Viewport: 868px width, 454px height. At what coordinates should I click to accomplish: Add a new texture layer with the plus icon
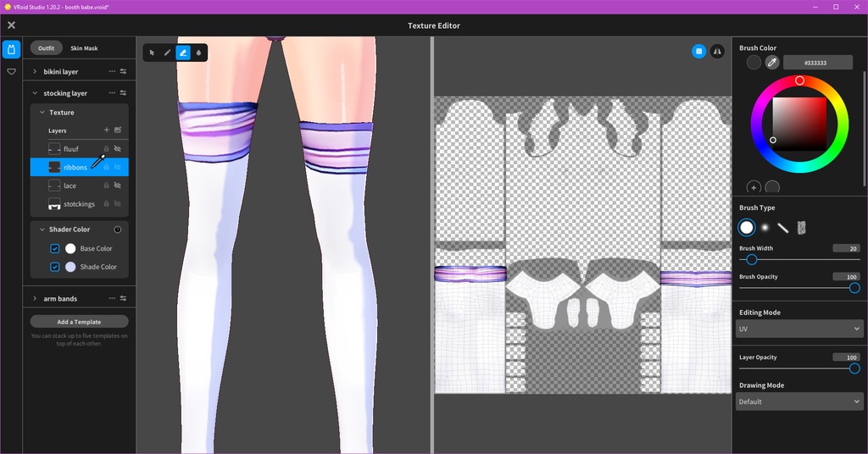pos(106,130)
